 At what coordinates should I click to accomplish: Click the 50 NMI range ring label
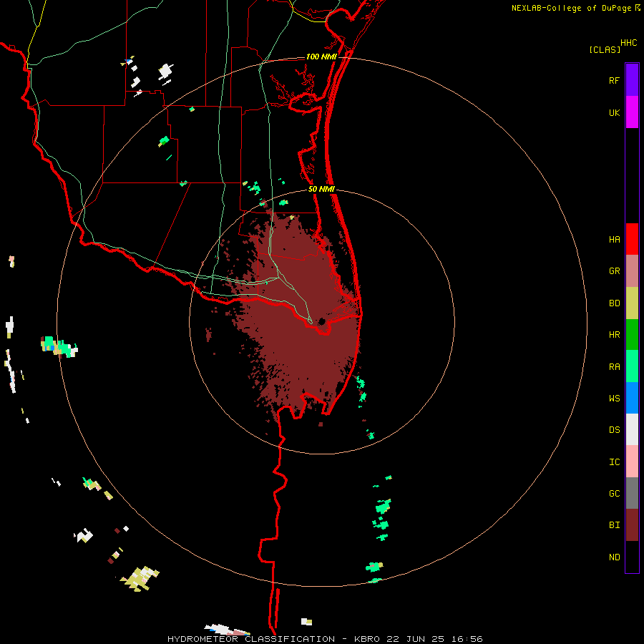click(x=321, y=189)
